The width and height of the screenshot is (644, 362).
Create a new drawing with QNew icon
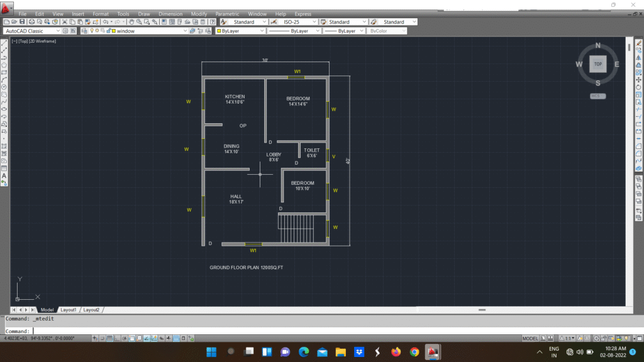pyautogui.click(x=6, y=22)
